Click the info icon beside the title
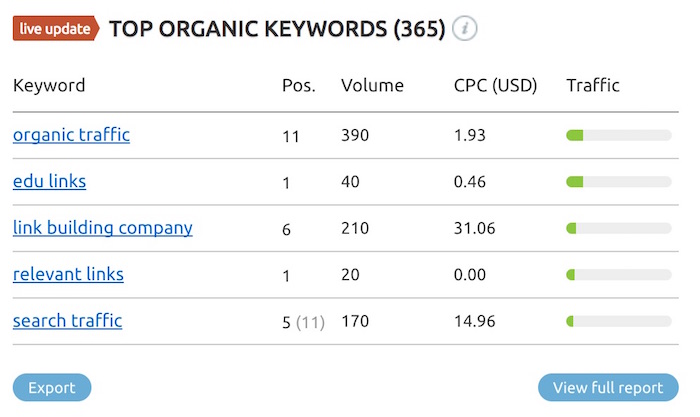This screenshot has height=417, width=700. (464, 29)
